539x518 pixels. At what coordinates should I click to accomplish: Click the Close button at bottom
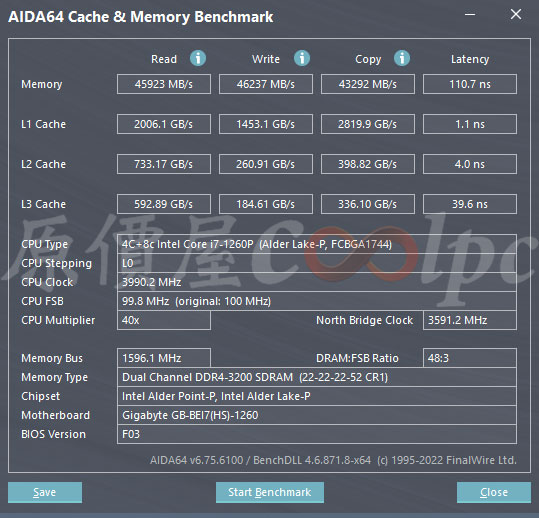494,492
